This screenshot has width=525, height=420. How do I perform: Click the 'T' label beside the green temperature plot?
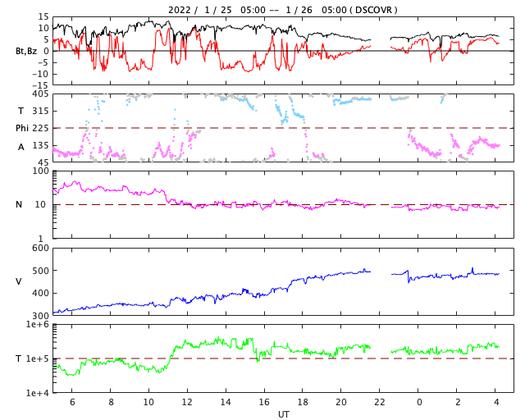click(19, 358)
